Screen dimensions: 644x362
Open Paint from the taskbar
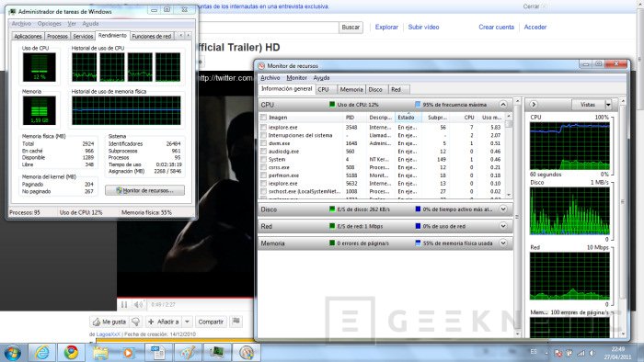pyautogui.click(x=188, y=353)
